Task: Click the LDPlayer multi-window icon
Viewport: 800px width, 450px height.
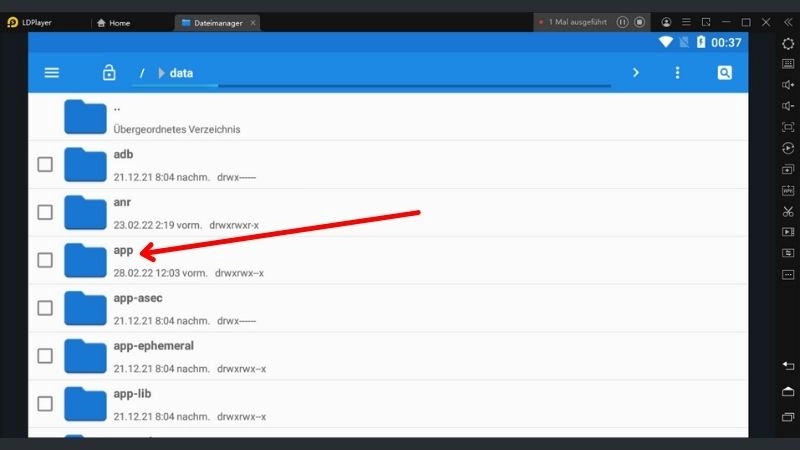Action: [x=706, y=22]
